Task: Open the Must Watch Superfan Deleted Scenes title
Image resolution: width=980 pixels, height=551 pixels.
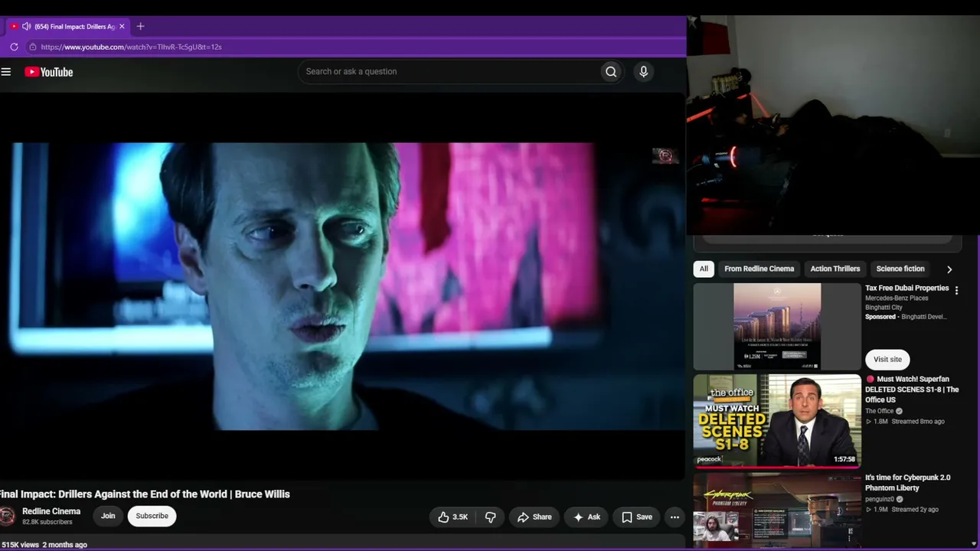Action: tap(912, 390)
